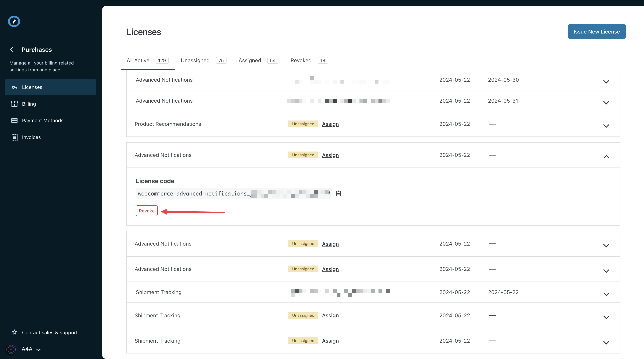Screen dimensions: 644x359
Task: Click Assign link for Product Recommendations
Action: (x=330, y=124)
